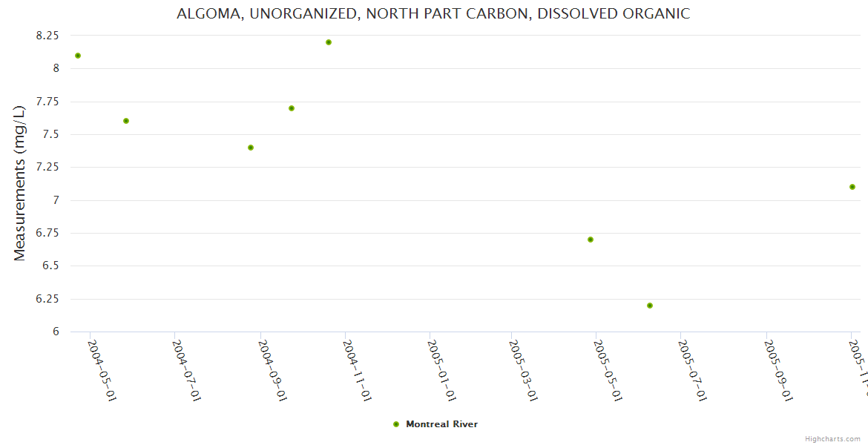Click the 7.6 mg/L data point
The width and height of the screenshot is (868, 445).
126,121
